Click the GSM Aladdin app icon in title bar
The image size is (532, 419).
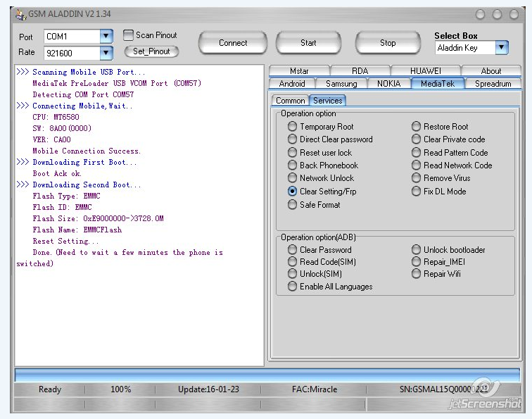[21, 15]
